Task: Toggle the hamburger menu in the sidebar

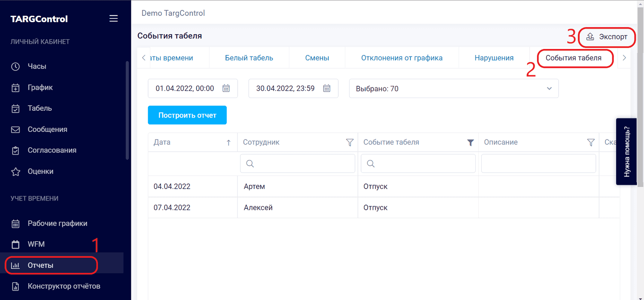Action: [x=113, y=18]
